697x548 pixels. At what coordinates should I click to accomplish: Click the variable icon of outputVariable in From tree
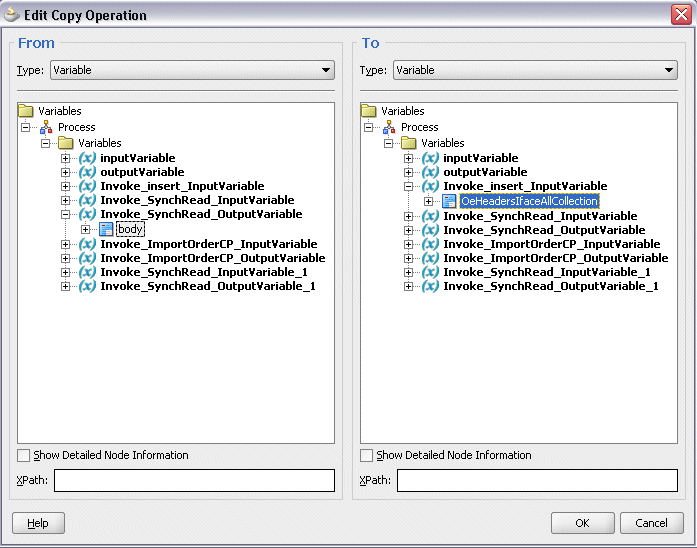(x=88, y=172)
